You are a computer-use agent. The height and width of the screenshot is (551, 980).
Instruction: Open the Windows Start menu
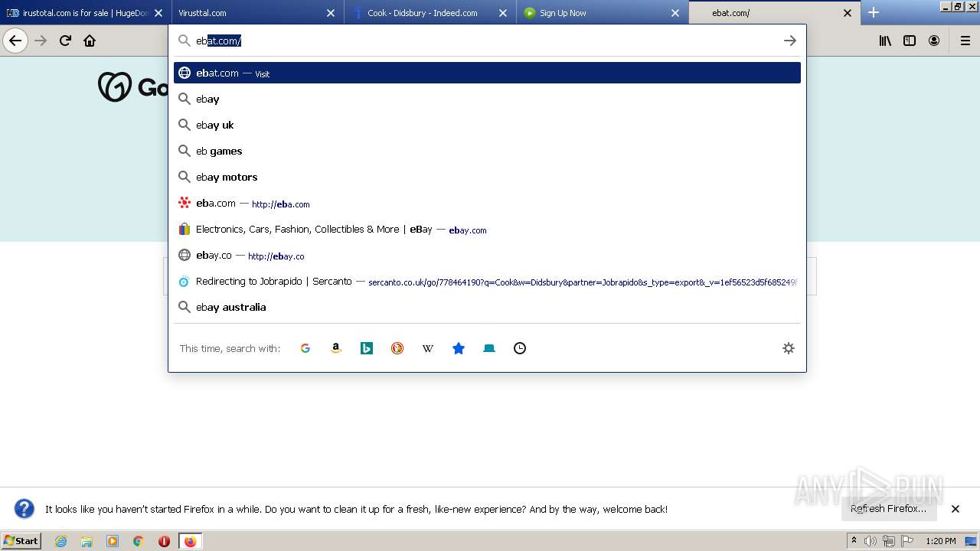[21, 541]
